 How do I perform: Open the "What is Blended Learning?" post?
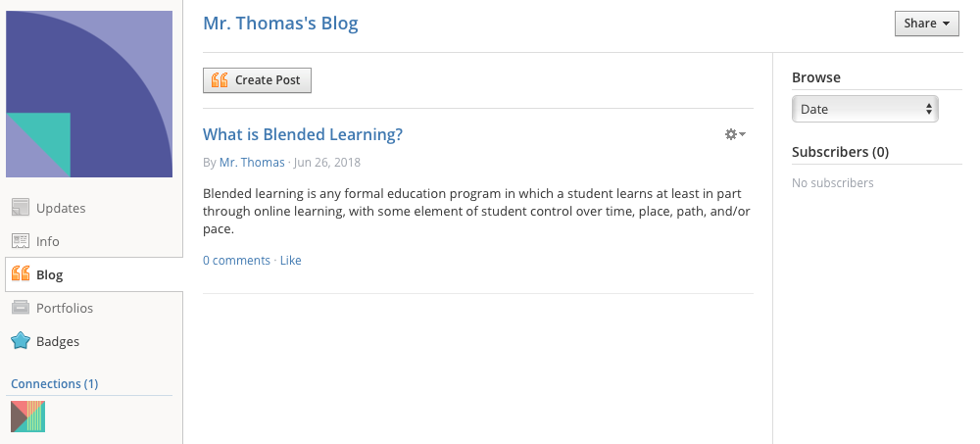tap(303, 134)
